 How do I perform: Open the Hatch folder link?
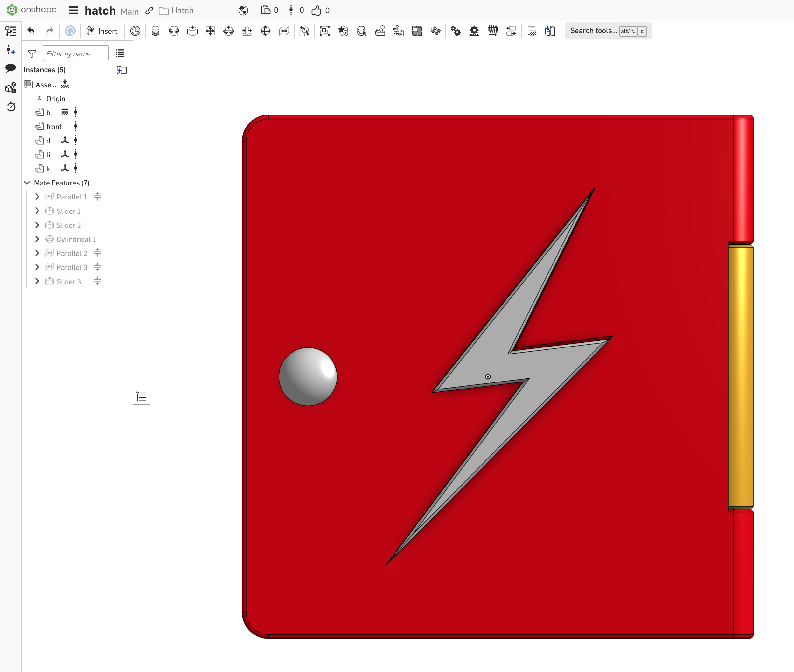(176, 11)
